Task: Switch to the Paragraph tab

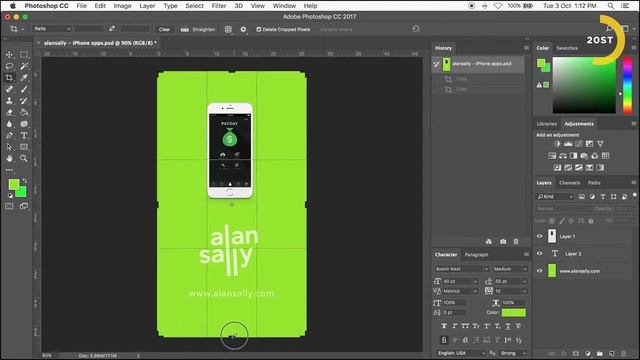Action: click(x=476, y=255)
